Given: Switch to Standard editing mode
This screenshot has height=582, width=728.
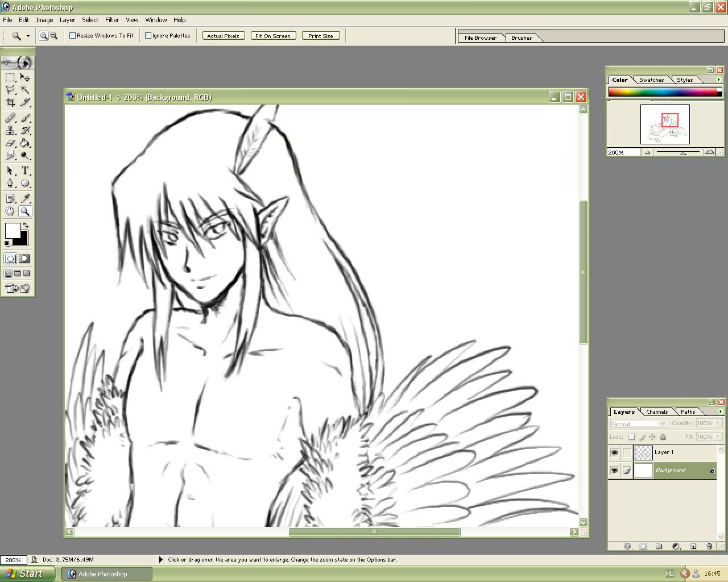Looking at the screenshot, I should click(x=10, y=259).
